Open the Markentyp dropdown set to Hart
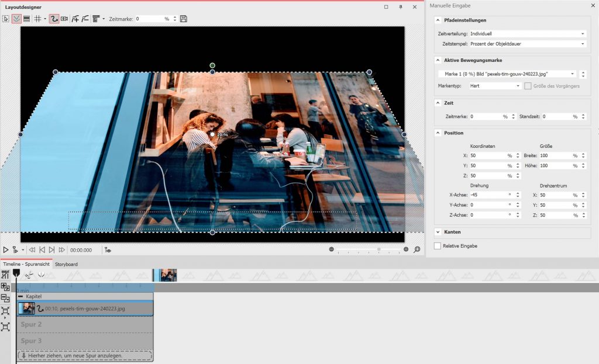 coord(494,86)
